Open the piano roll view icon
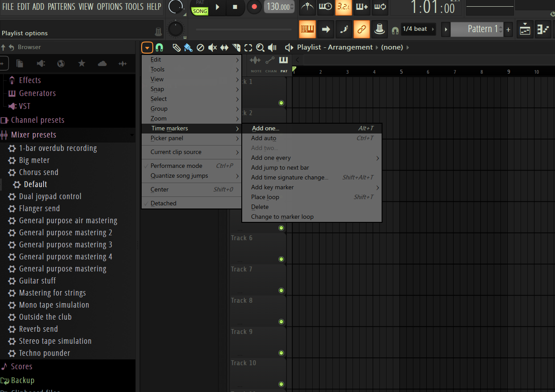555x392 pixels. tap(543, 29)
